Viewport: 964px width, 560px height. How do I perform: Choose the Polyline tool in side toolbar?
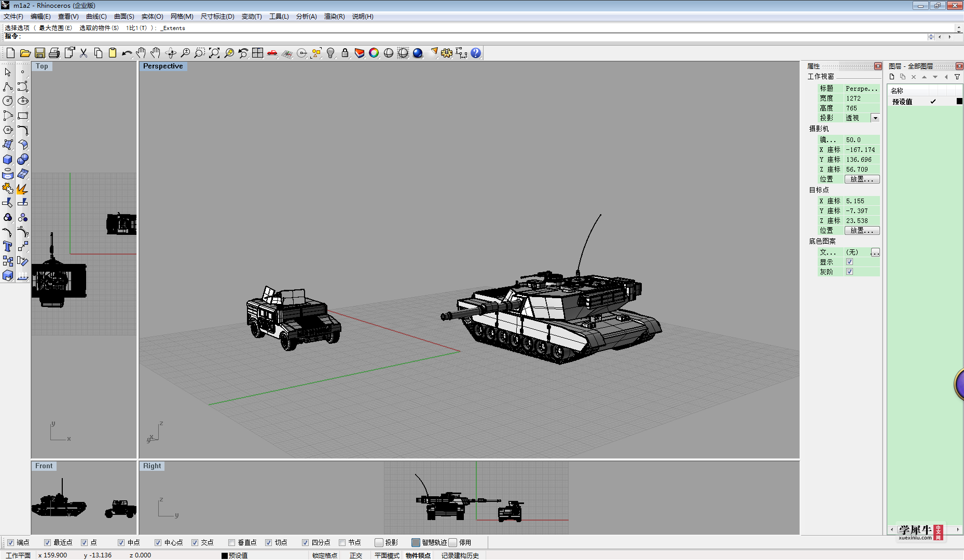tap(8, 87)
